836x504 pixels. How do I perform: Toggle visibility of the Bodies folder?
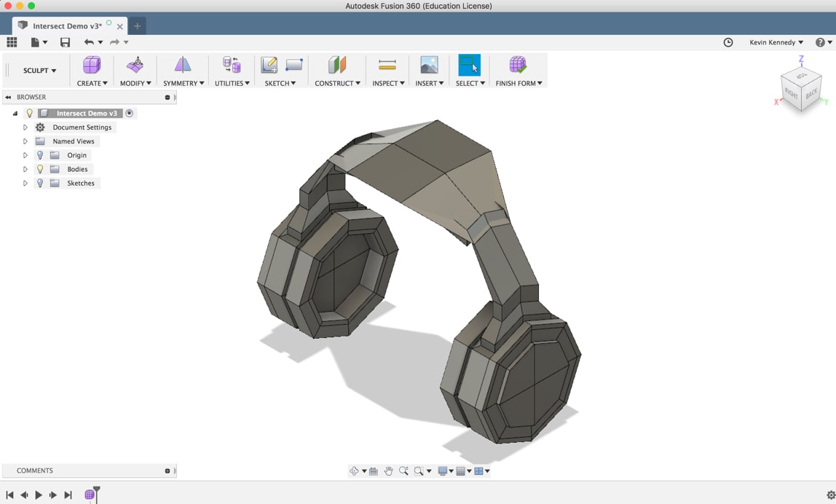click(39, 169)
